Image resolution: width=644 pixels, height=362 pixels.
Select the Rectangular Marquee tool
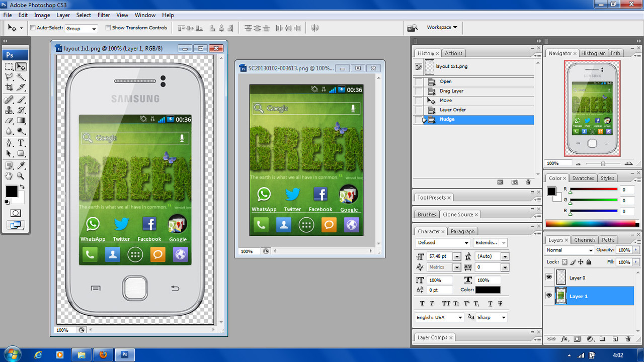pos(9,66)
